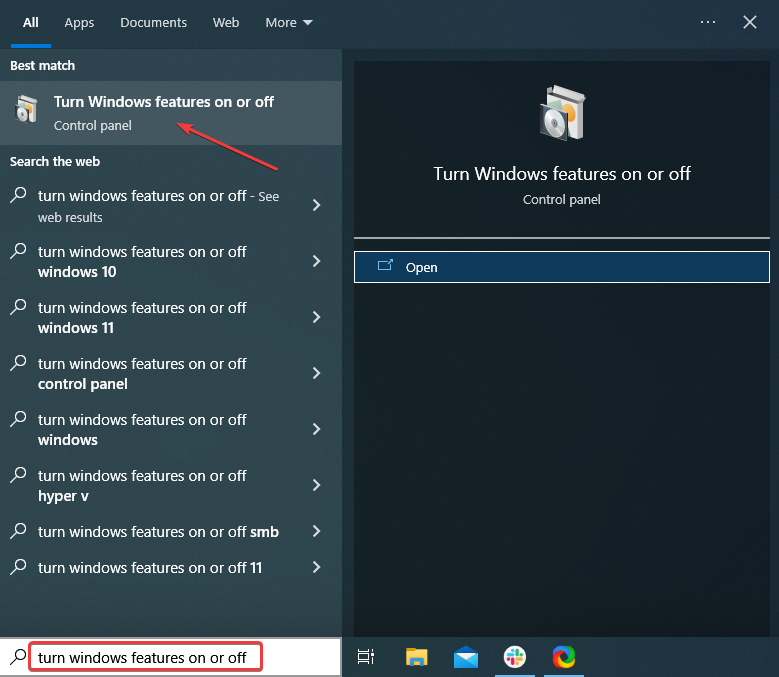
Task: Click magnifier icon beside 'hyper v' suggestion
Action: click(18, 474)
